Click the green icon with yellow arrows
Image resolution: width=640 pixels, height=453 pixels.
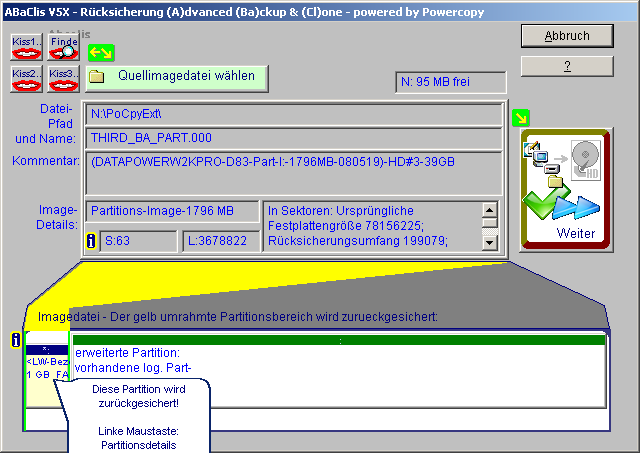[x=100, y=52]
